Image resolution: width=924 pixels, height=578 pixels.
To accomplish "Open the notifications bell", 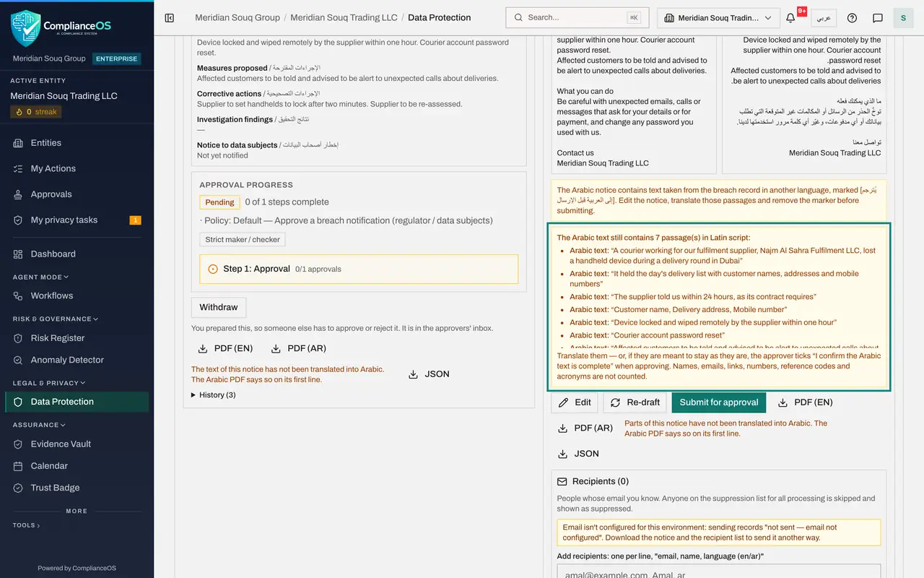I will [x=791, y=17].
